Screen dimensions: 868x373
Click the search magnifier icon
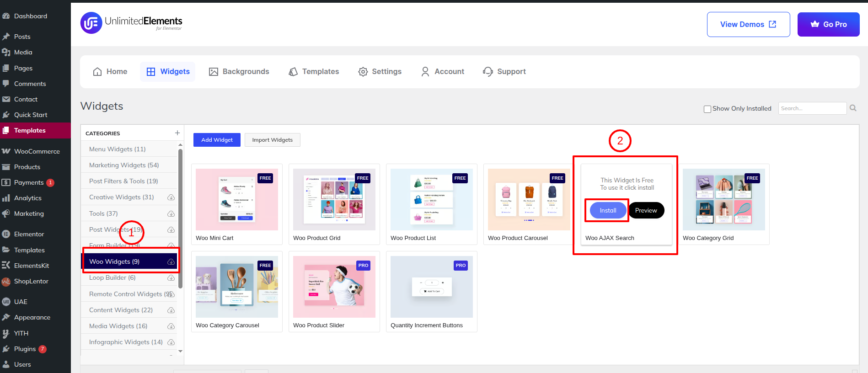pos(853,108)
